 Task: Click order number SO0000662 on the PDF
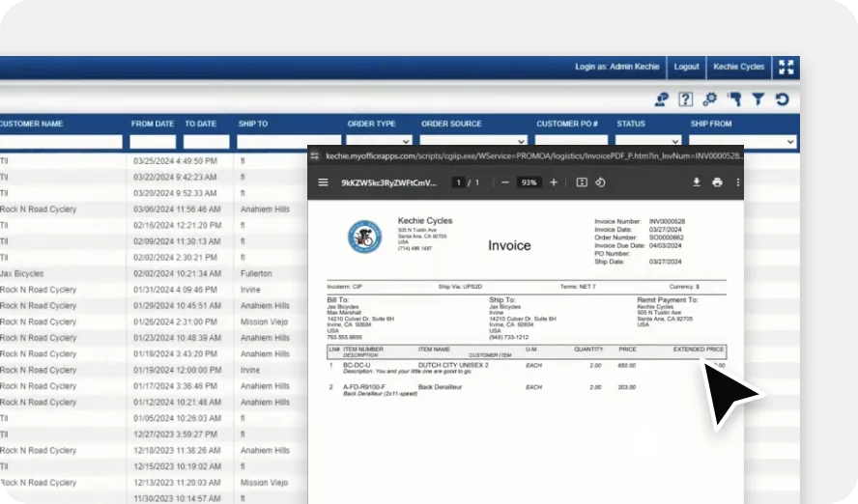click(x=667, y=238)
